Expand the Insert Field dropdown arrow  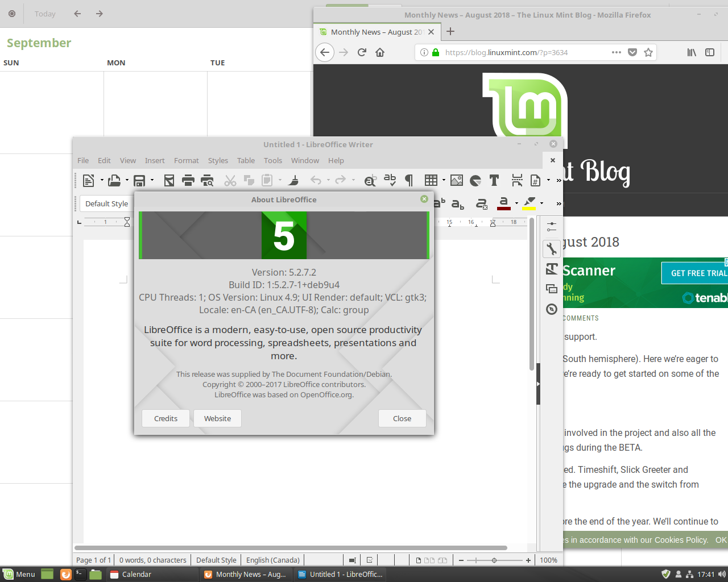pyautogui.click(x=548, y=181)
